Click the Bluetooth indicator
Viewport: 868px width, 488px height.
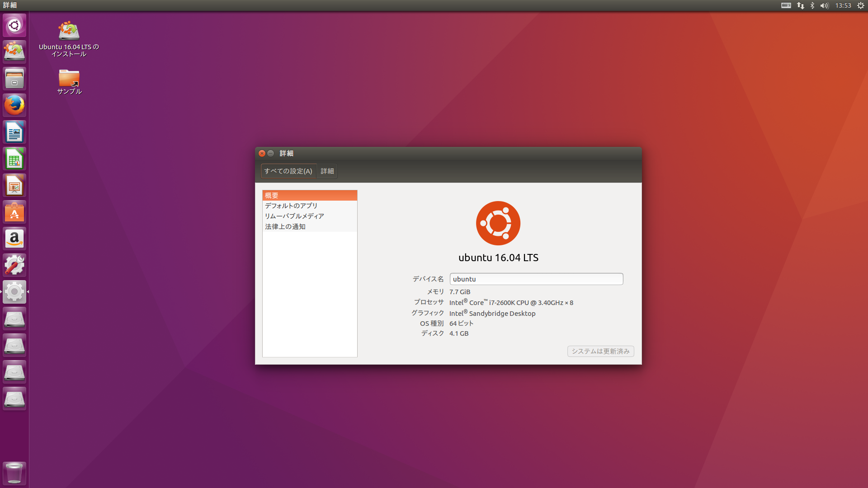tap(812, 5)
